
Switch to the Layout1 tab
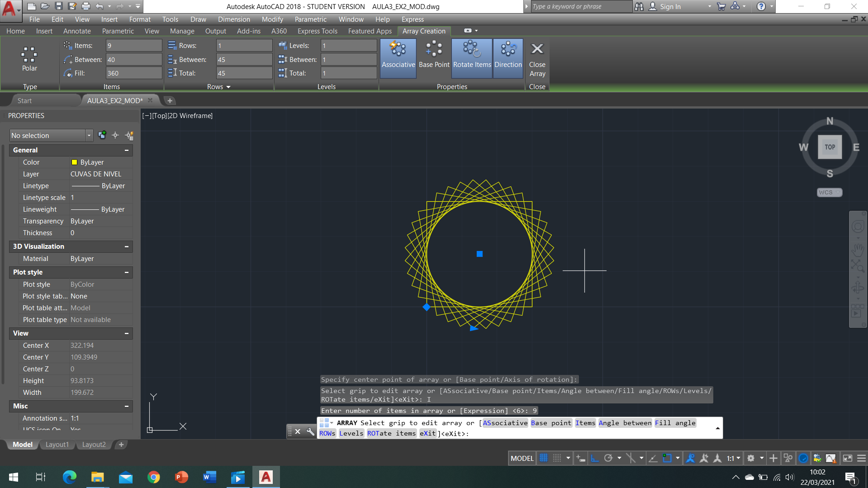pos(57,445)
